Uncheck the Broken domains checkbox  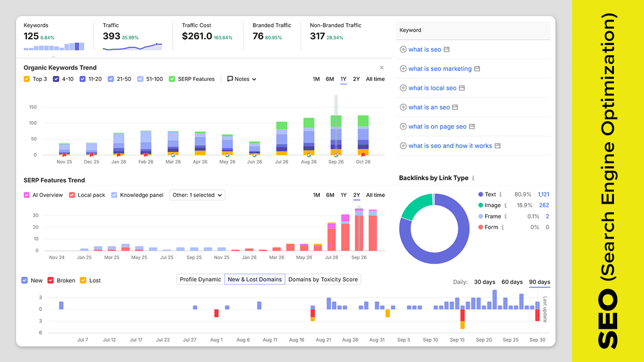click(x=50, y=280)
